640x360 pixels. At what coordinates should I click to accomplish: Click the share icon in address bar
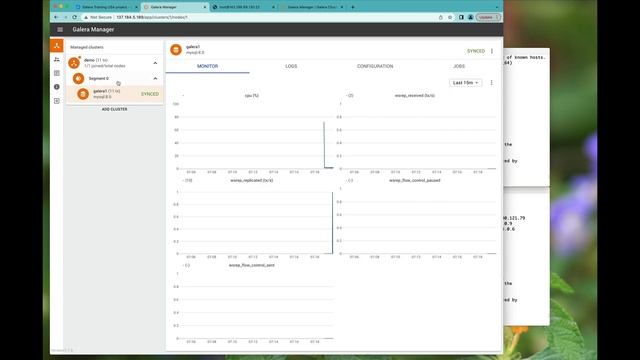pos(441,18)
